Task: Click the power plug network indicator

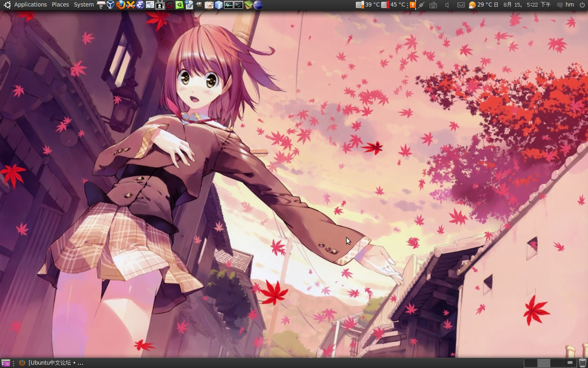Action: (421, 5)
